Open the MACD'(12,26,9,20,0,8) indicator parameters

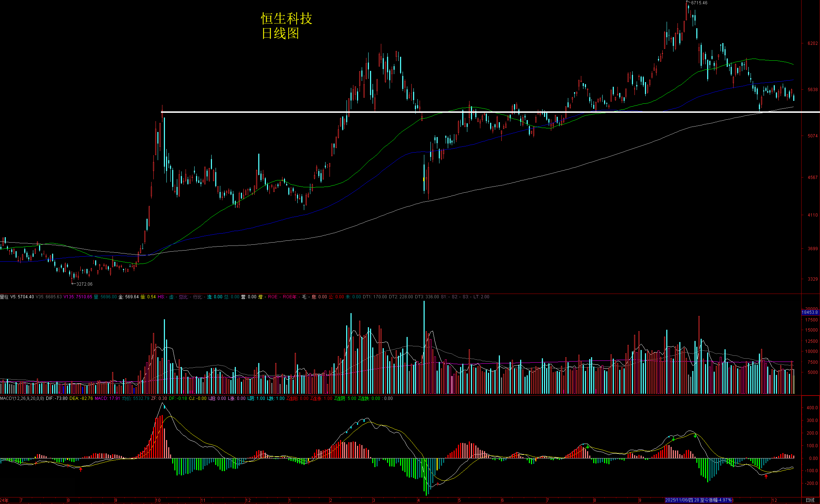pyautogui.click(x=22, y=398)
